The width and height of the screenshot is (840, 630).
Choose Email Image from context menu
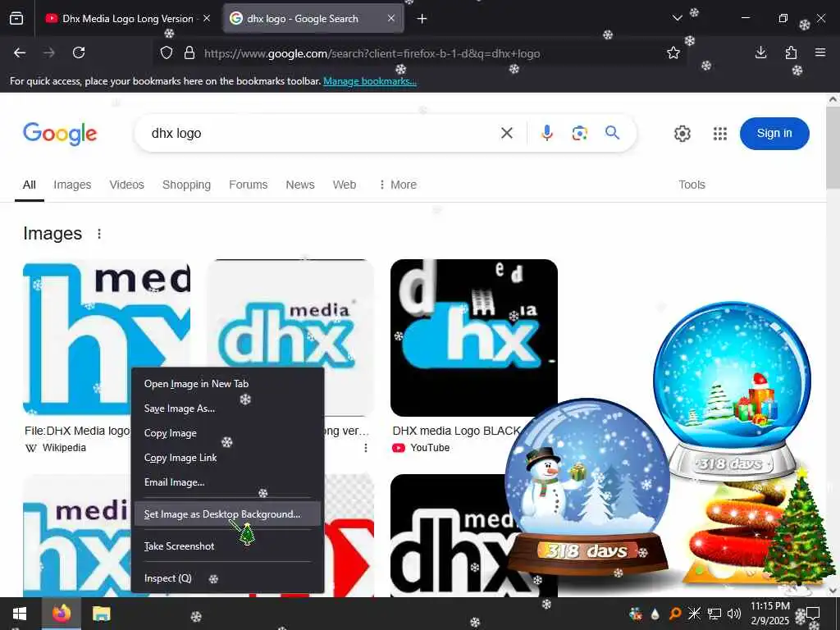(228, 482)
